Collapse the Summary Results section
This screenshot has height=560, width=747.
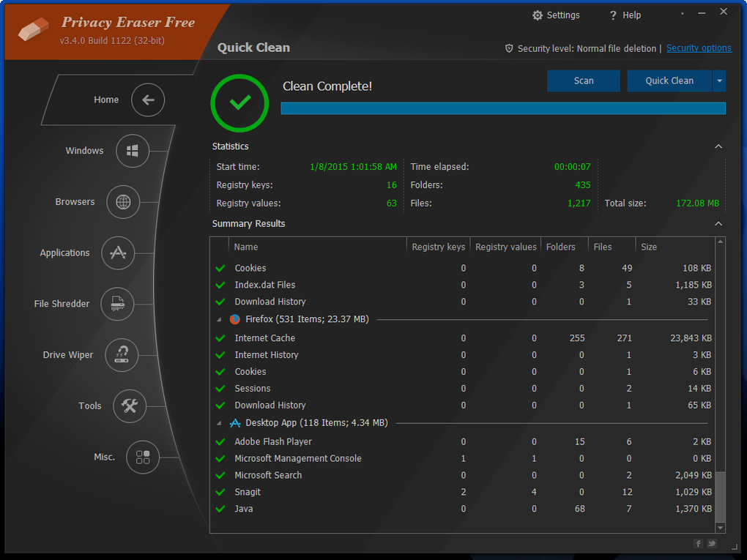tap(718, 224)
